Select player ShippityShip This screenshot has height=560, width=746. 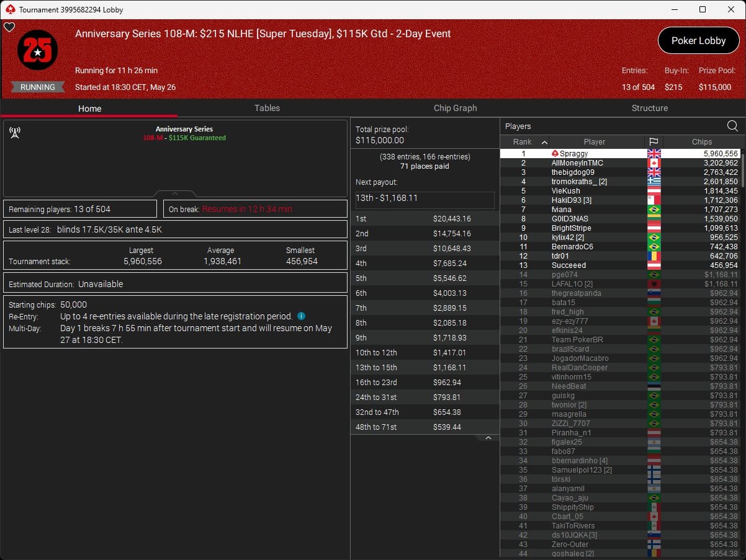coord(620,507)
